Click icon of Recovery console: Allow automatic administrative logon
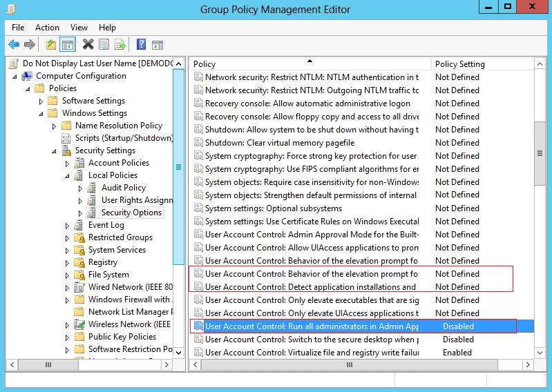This screenshot has height=392, width=552. coord(198,104)
